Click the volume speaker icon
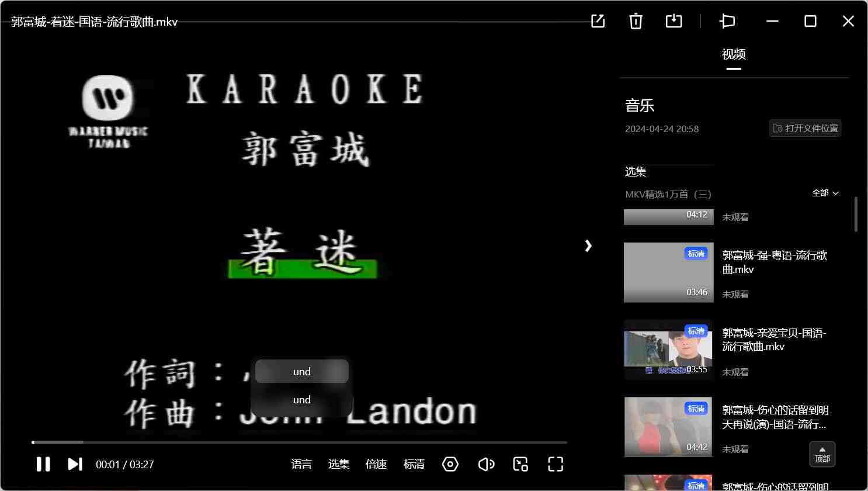 (x=486, y=464)
